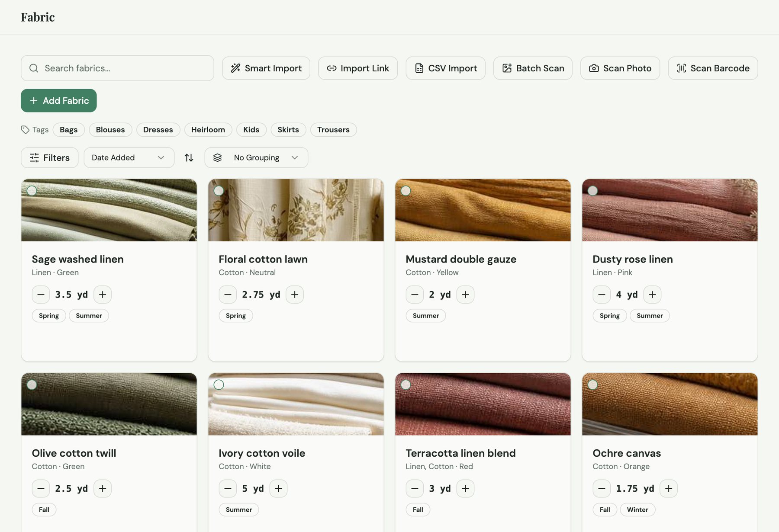The width and height of the screenshot is (779, 532).
Task: Launch Batch Scan
Action: [533, 68]
